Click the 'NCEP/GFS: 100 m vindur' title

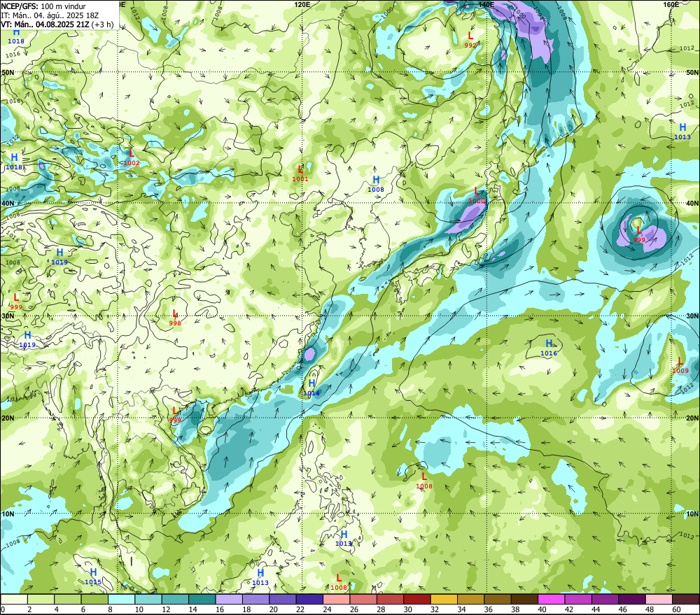[x=43, y=6]
